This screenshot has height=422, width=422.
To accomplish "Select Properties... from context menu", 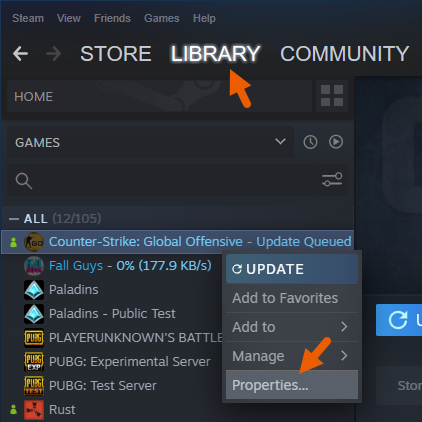I will click(292, 385).
